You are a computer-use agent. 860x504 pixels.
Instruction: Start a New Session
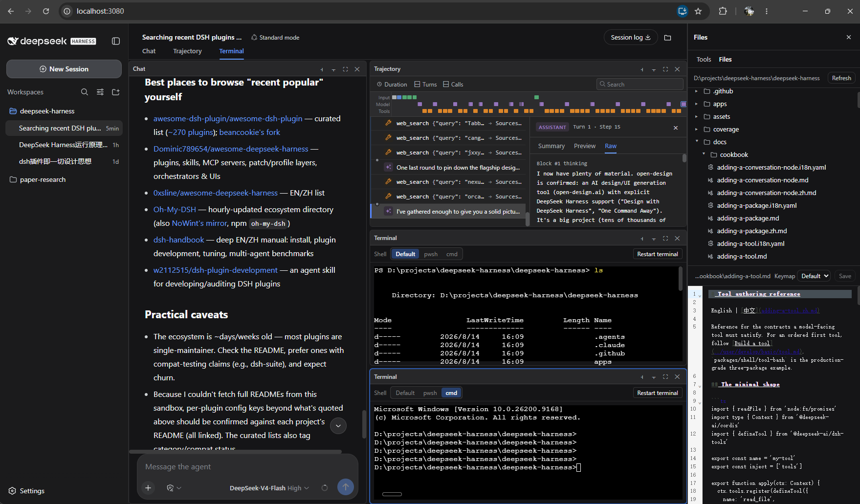click(64, 69)
